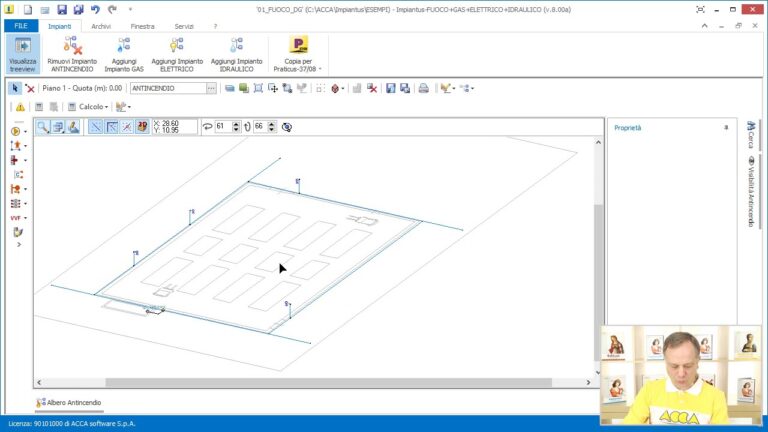Toggle the intersection snap button
Image resolution: width=768 pixels, height=432 pixels.
[127, 127]
